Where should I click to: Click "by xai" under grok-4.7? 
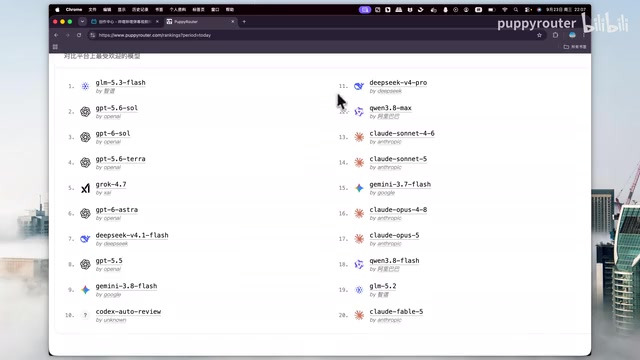point(103,193)
